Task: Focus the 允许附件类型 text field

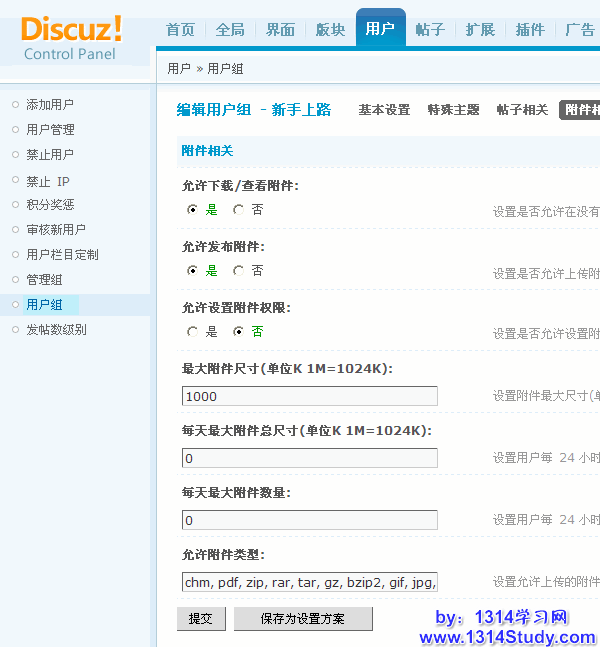Action: click(x=310, y=582)
